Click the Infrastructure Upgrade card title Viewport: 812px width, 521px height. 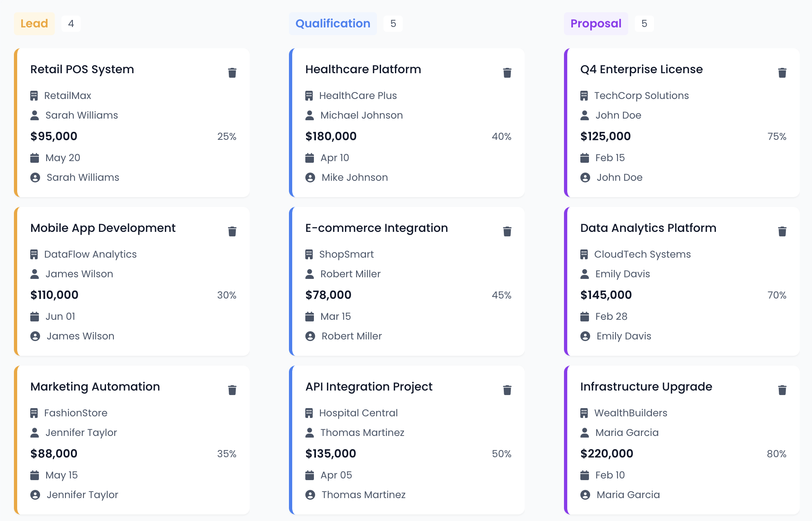(x=646, y=387)
